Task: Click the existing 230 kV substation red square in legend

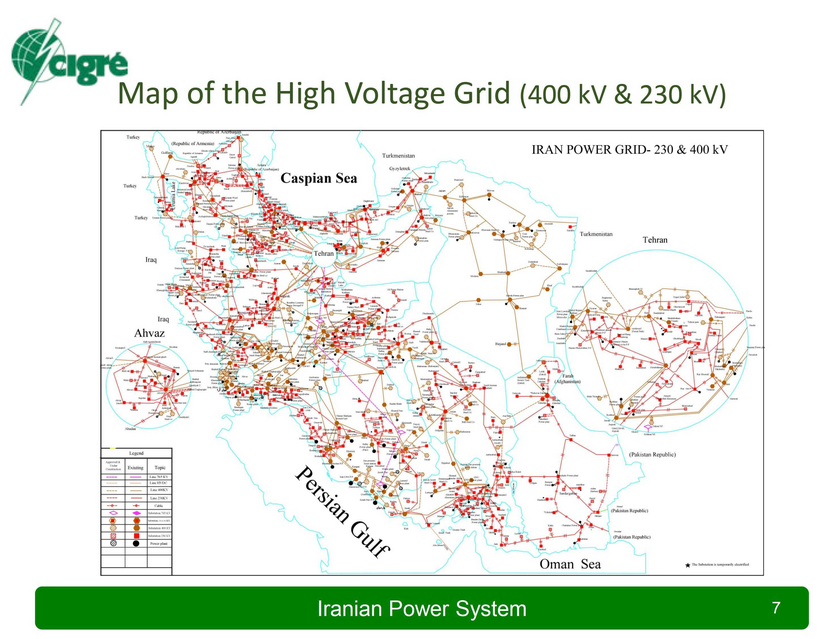Action: (138, 535)
